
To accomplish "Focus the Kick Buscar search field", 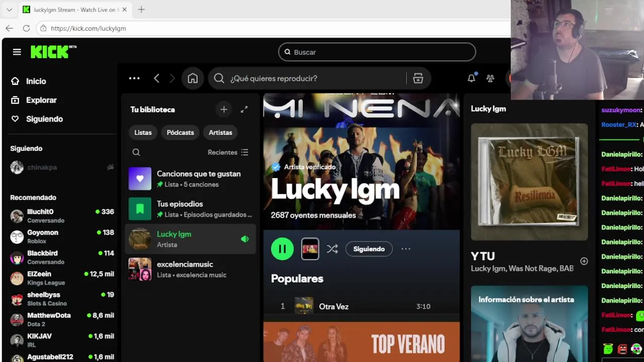I will click(x=377, y=52).
